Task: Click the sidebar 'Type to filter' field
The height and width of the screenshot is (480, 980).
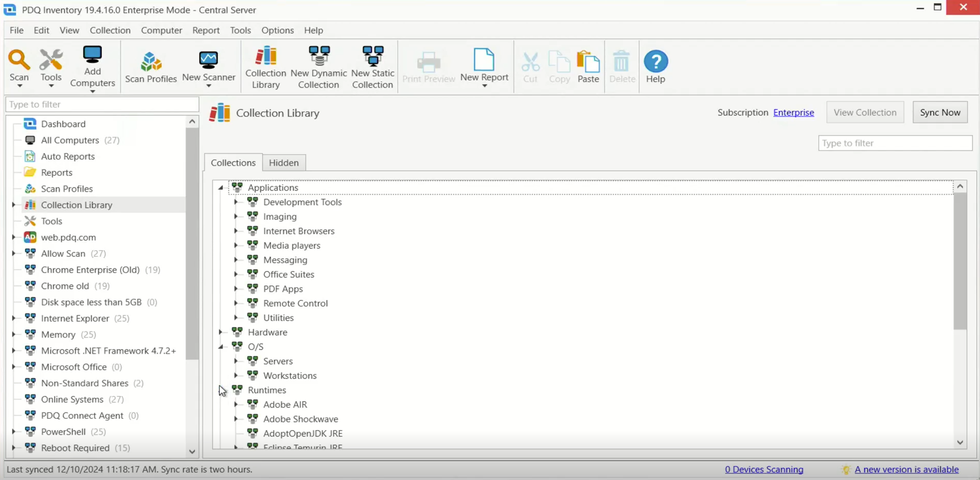Action: (102, 104)
